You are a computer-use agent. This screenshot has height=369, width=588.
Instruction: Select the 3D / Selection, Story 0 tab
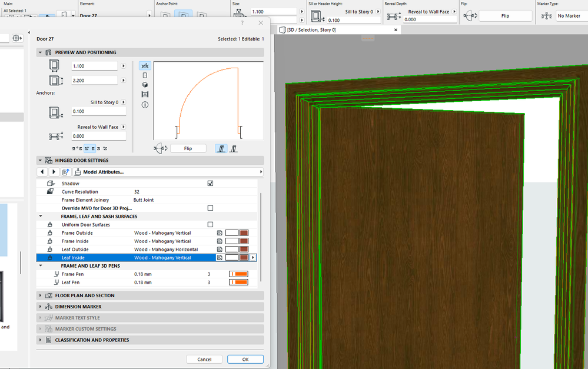pyautogui.click(x=312, y=30)
